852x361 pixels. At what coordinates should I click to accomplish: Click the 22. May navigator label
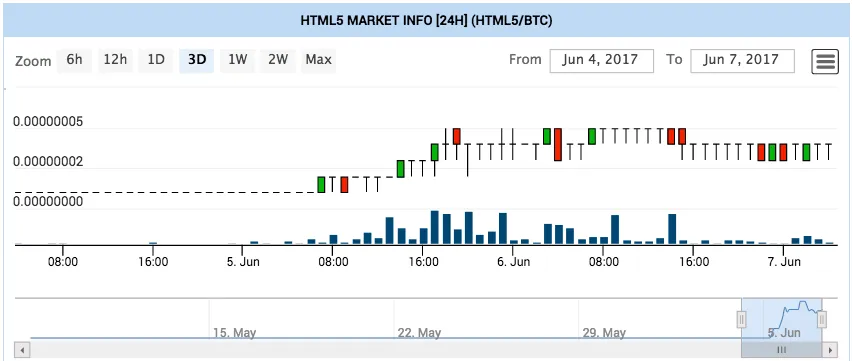click(x=419, y=333)
